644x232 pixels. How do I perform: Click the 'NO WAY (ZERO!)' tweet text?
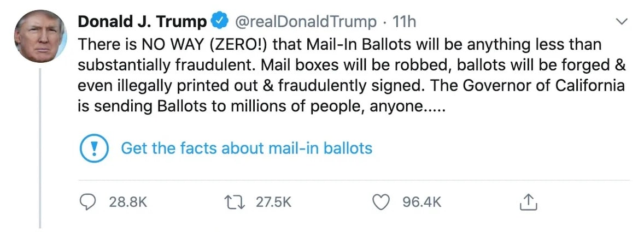(x=180, y=44)
